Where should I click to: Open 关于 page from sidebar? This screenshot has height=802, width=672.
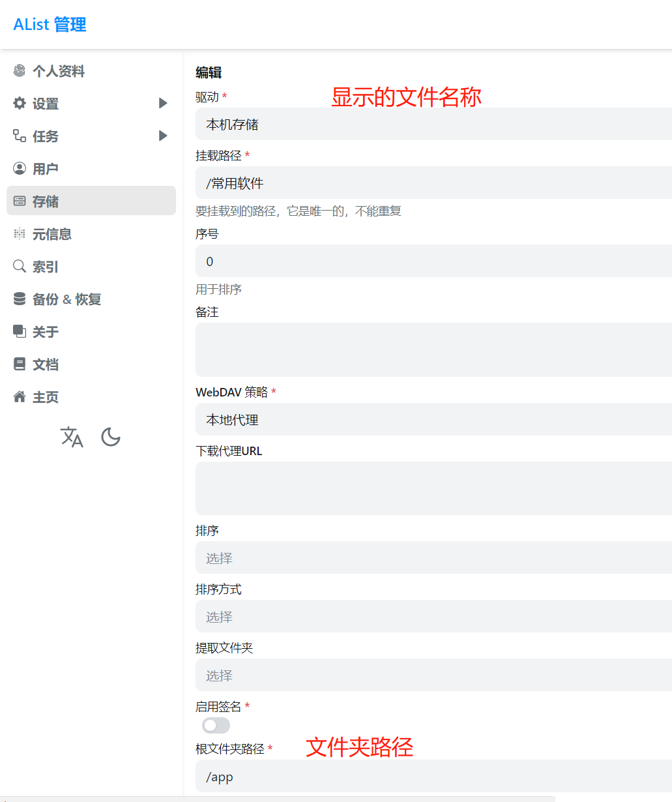[91, 331]
